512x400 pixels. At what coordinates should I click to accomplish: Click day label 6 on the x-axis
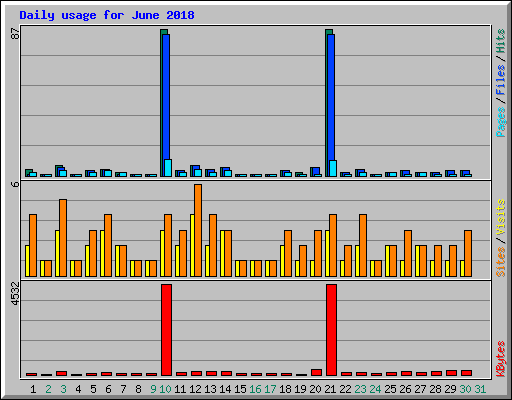(x=108, y=389)
